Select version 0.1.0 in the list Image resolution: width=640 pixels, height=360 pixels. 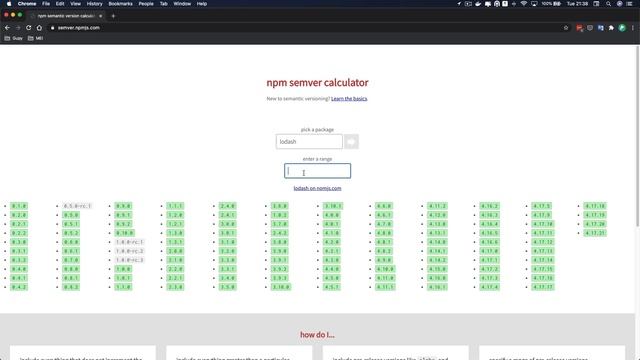(x=19, y=206)
